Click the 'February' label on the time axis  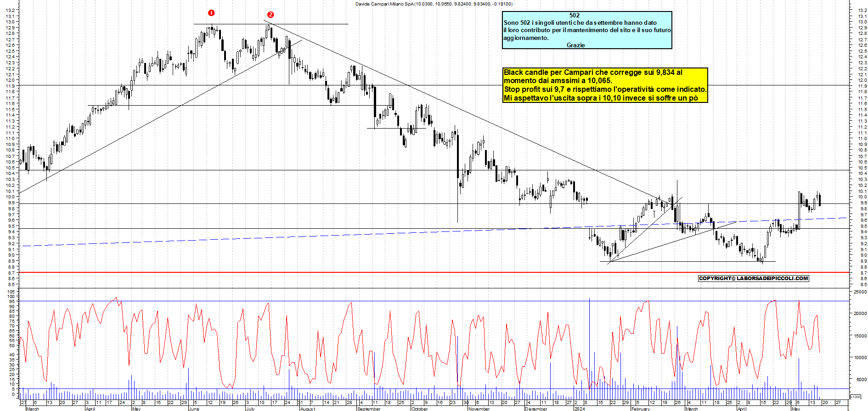pos(640,409)
